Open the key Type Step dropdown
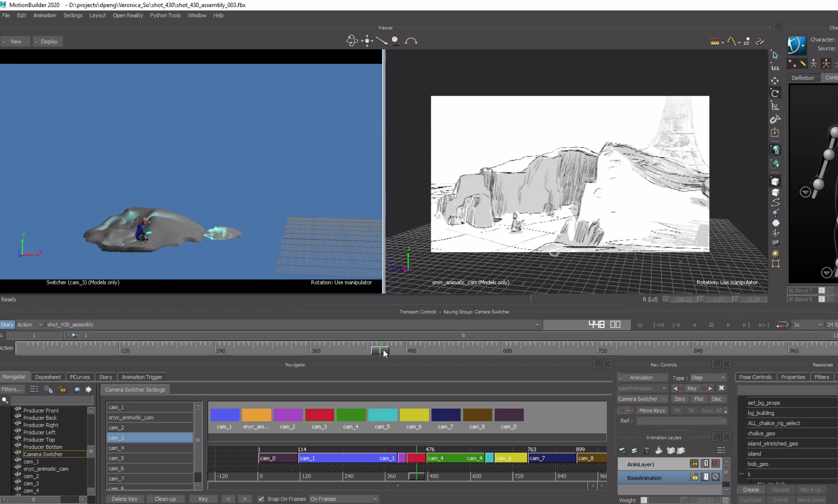 (708, 378)
